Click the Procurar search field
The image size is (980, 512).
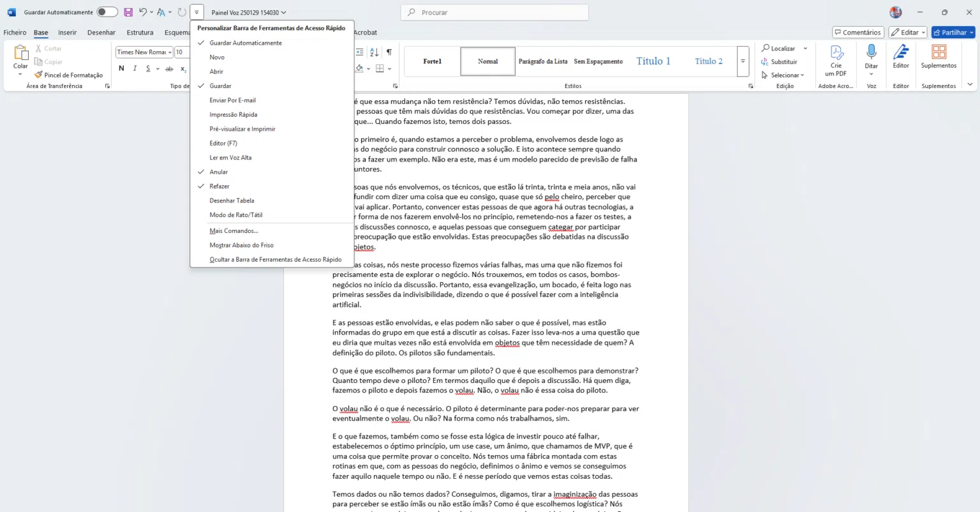[x=494, y=12]
